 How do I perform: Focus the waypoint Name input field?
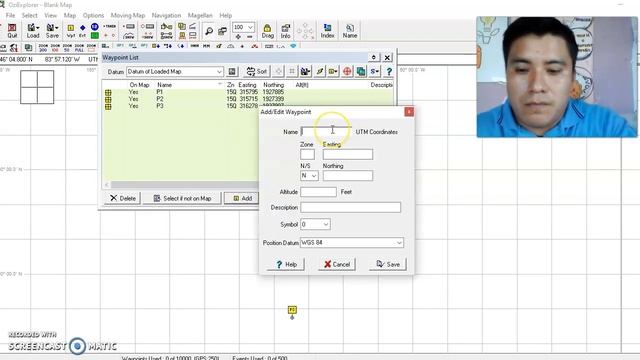[x=326, y=131]
